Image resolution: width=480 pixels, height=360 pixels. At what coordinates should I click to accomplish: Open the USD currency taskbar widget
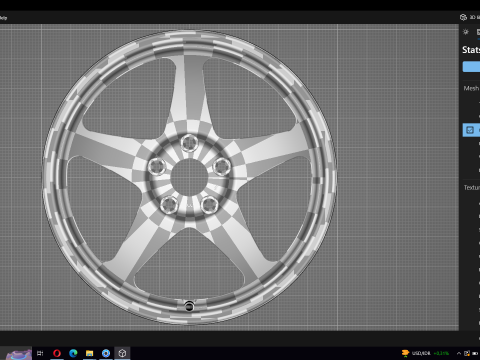425,353
